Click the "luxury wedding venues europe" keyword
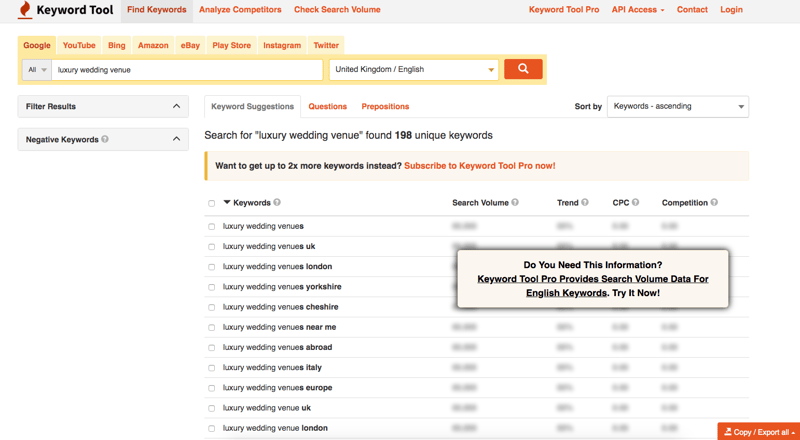The image size is (800, 440). click(277, 388)
